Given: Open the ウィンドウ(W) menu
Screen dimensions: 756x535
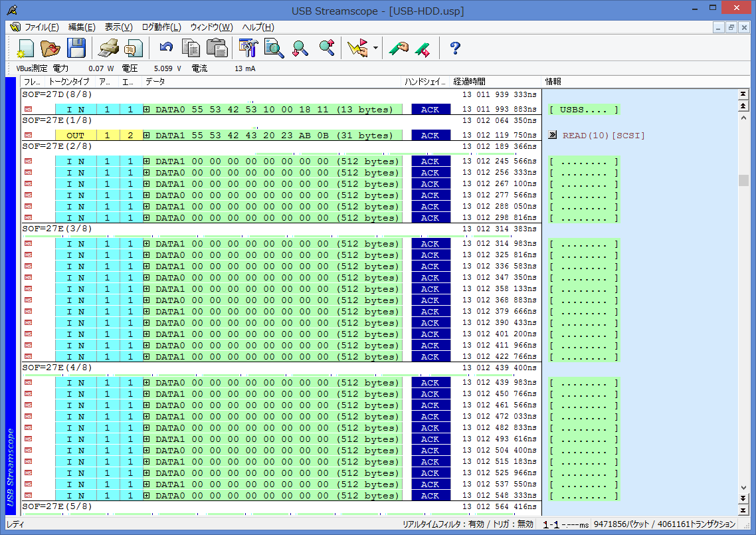Looking at the screenshot, I should click(212, 27).
